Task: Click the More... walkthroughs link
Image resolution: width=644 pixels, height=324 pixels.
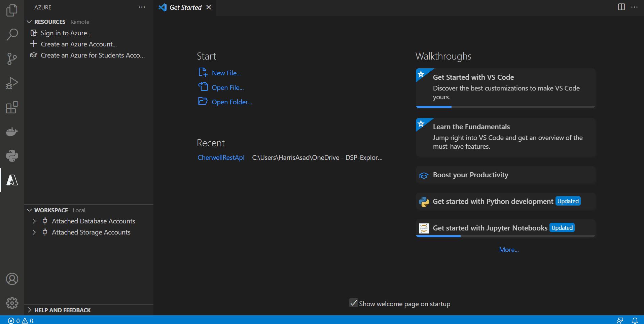Action: [509, 250]
